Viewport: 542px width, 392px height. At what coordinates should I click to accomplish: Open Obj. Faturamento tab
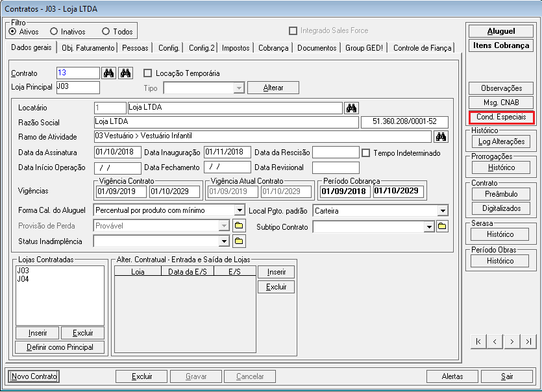[88, 48]
